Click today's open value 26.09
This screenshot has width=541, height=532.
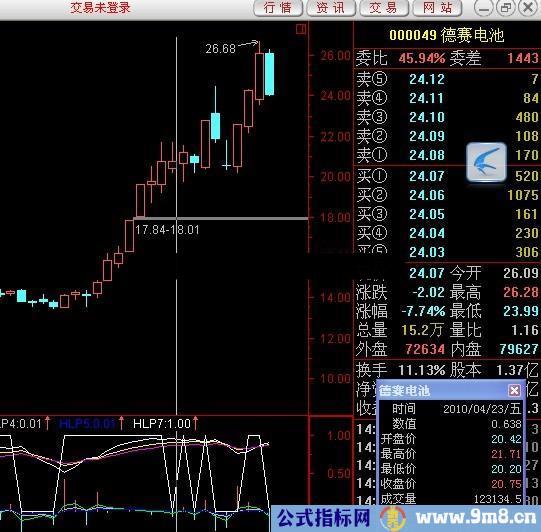pyautogui.click(x=520, y=273)
